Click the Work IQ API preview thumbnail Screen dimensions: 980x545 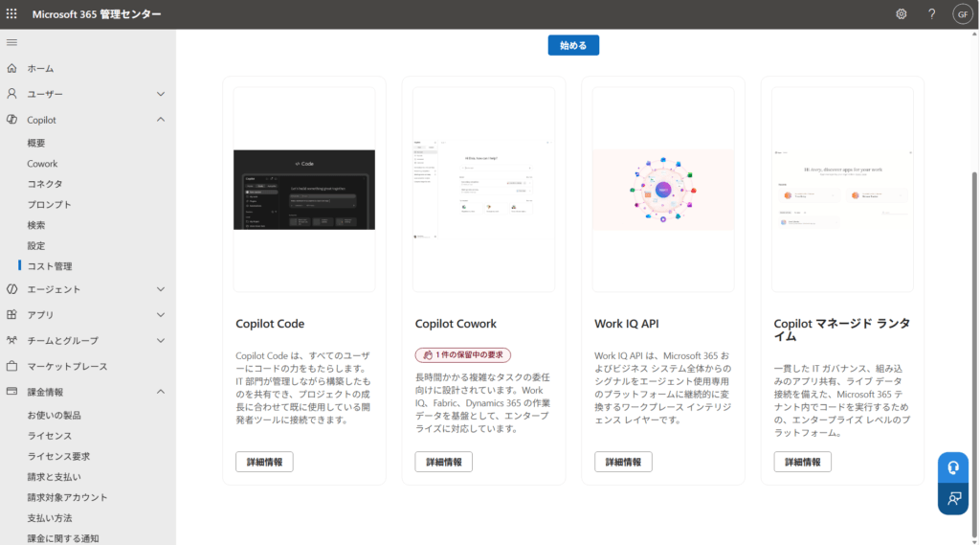pos(663,190)
